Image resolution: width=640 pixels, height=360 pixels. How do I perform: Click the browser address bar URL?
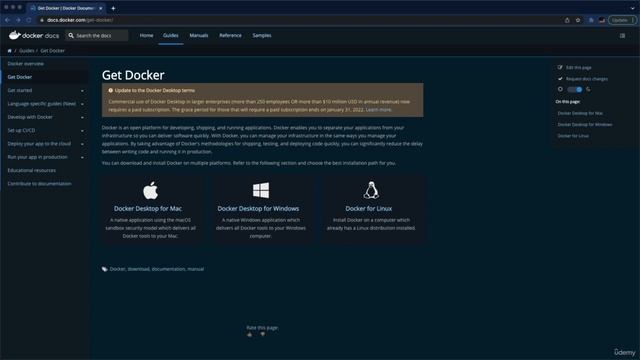(80, 20)
